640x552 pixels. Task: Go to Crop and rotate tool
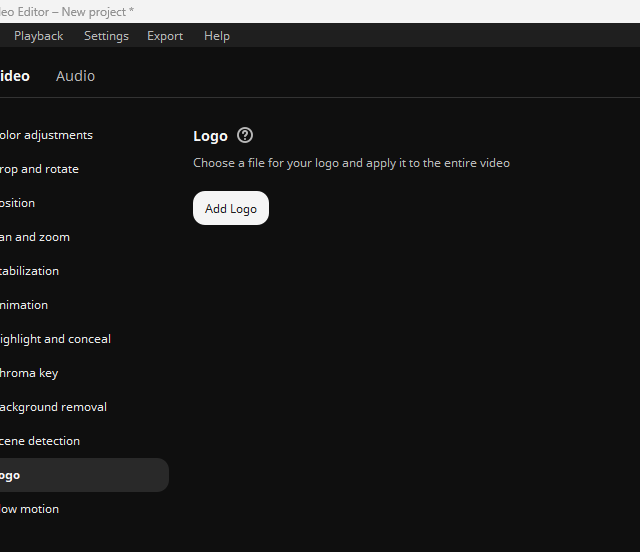coord(39,169)
